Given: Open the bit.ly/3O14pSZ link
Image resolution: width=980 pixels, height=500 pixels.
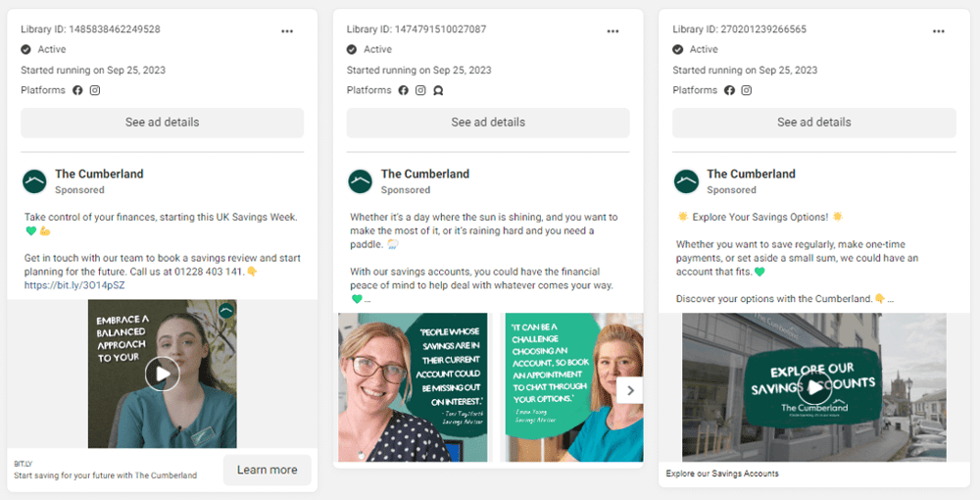Looking at the screenshot, I should pos(74,285).
